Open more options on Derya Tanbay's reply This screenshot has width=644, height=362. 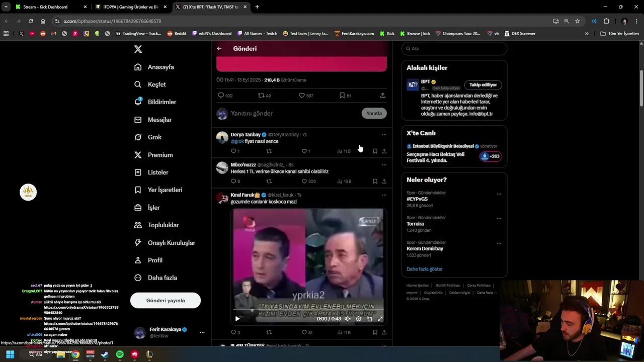384,135
